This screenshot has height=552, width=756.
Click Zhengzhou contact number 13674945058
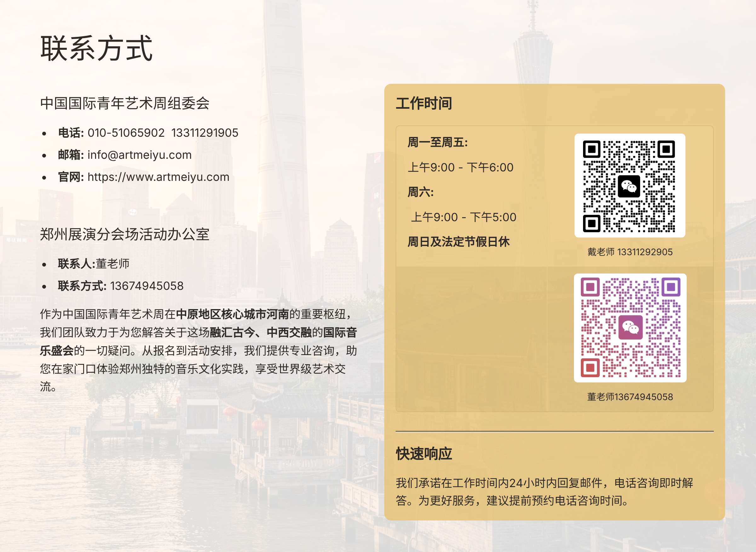point(147,286)
